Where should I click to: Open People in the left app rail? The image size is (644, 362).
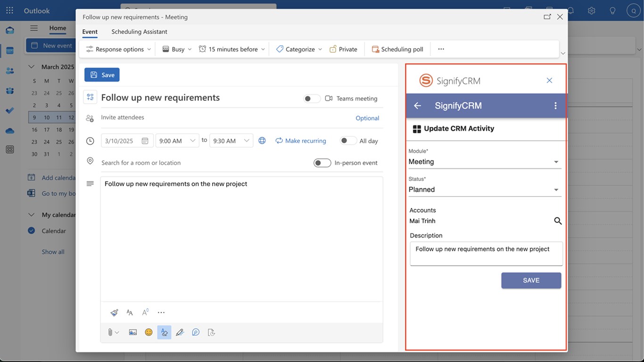(x=9, y=71)
